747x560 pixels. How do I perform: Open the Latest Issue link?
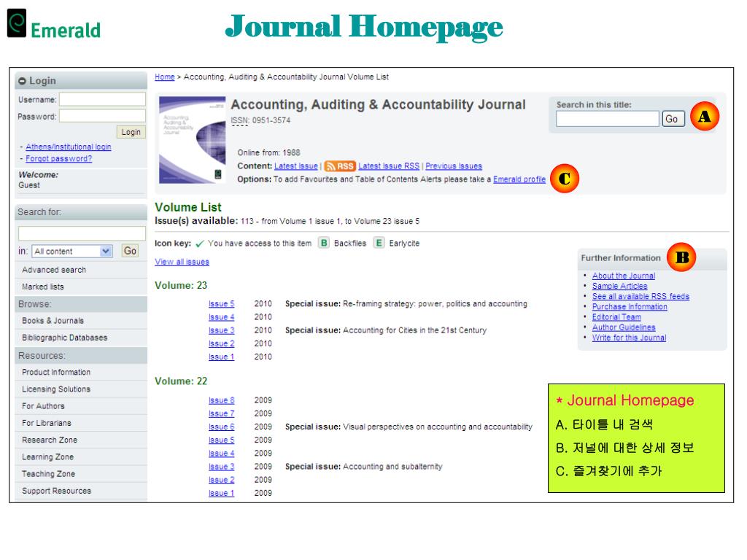point(296,166)
